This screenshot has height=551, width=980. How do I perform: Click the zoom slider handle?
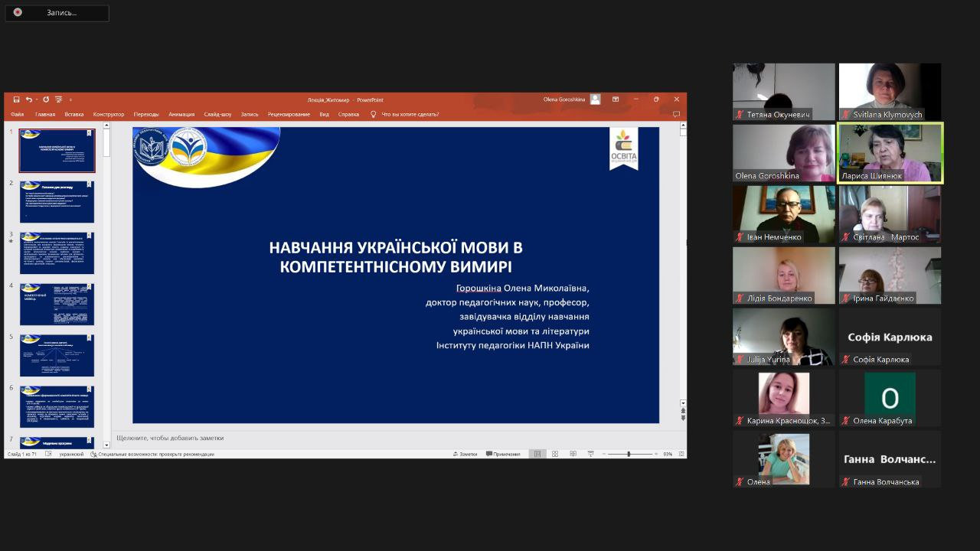coord(629,454)
